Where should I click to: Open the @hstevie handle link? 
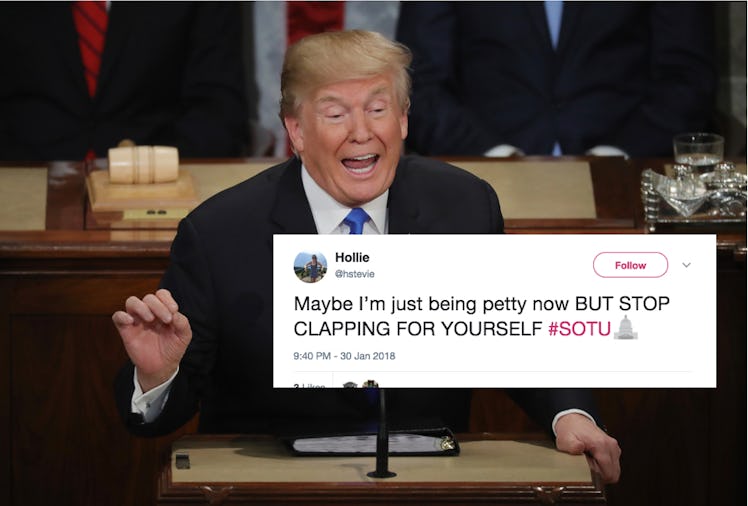(x=354, y=274)
